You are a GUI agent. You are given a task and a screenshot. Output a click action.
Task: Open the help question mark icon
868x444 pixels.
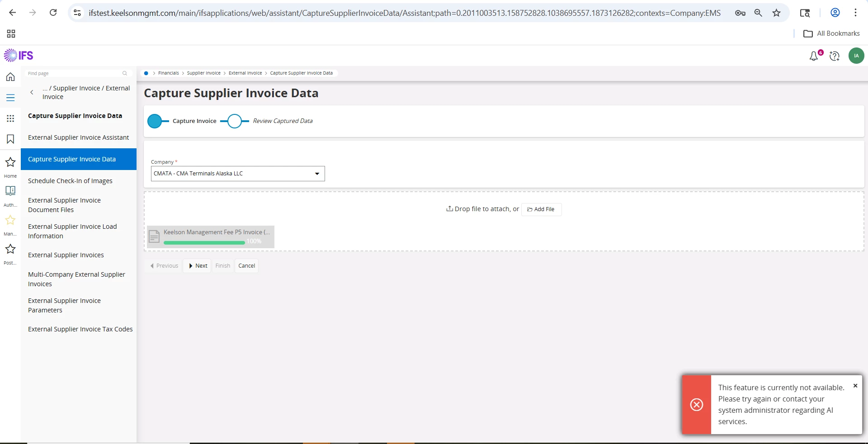coord(835,56)
